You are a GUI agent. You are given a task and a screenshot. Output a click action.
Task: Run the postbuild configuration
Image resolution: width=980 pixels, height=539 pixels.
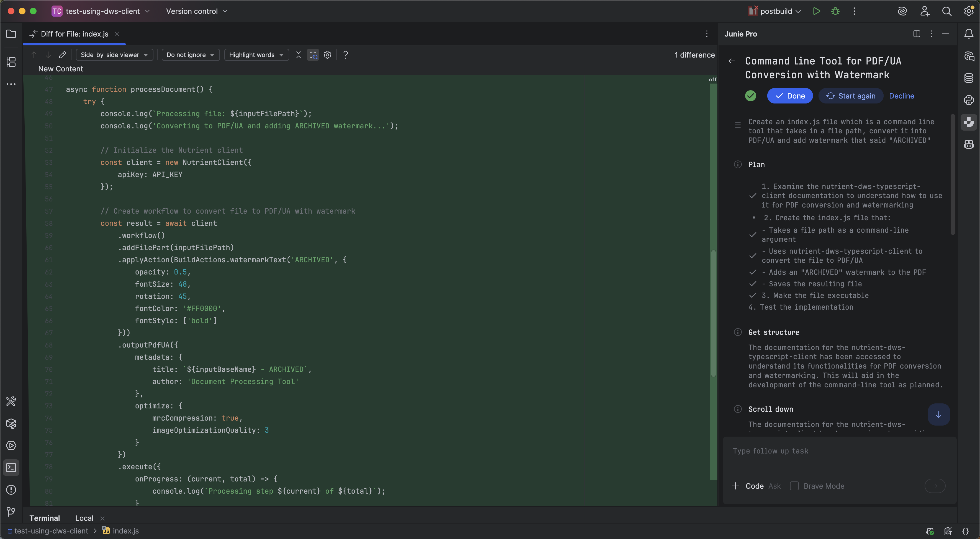click(817, 11)
